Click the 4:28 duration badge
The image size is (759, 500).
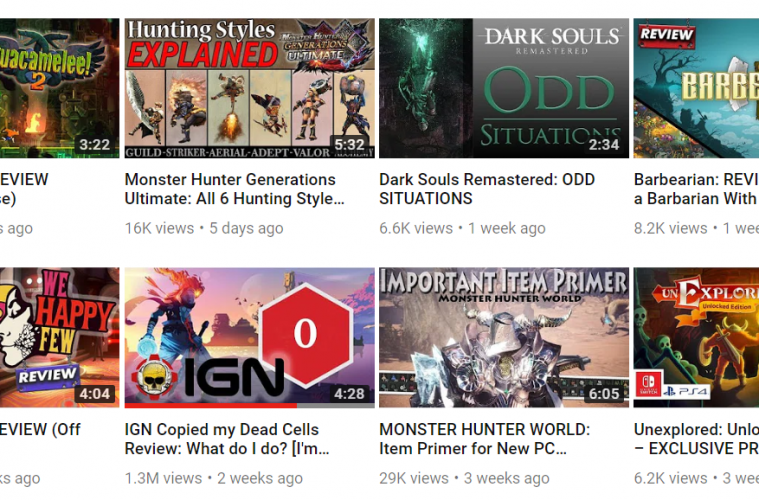click(x=349, y=394)
